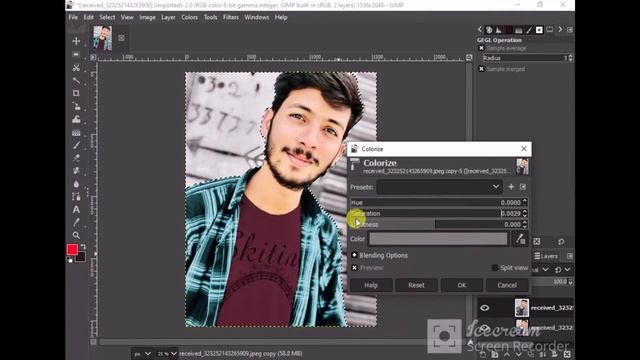Image resolution: width=640 pixels, height=360 pixels.
Task: Pick color from image in Colorize dialog
Action: point(520,239)
